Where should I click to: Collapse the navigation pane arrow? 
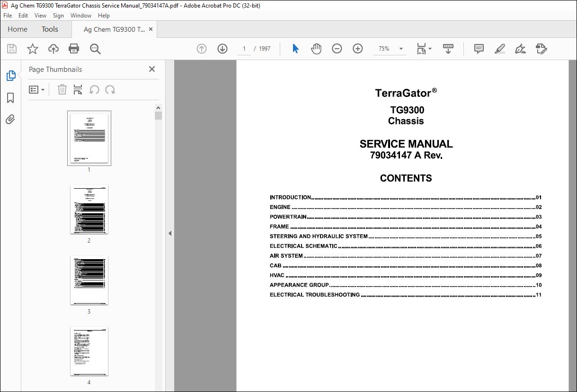coord(170,233)
